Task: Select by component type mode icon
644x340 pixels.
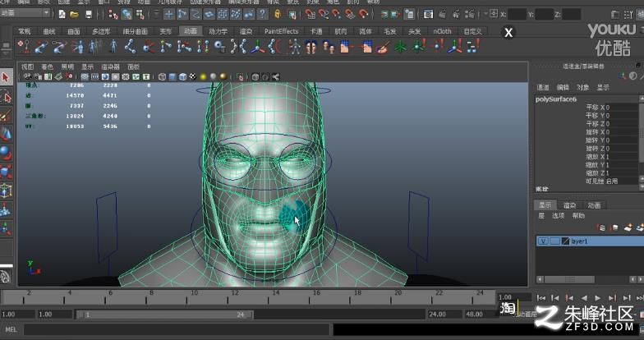Action: click(x=140, y=15)
